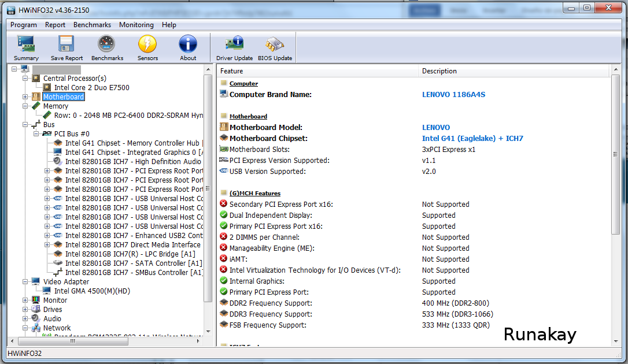
Task: Open the Program menu
Action: pos(24,25)
